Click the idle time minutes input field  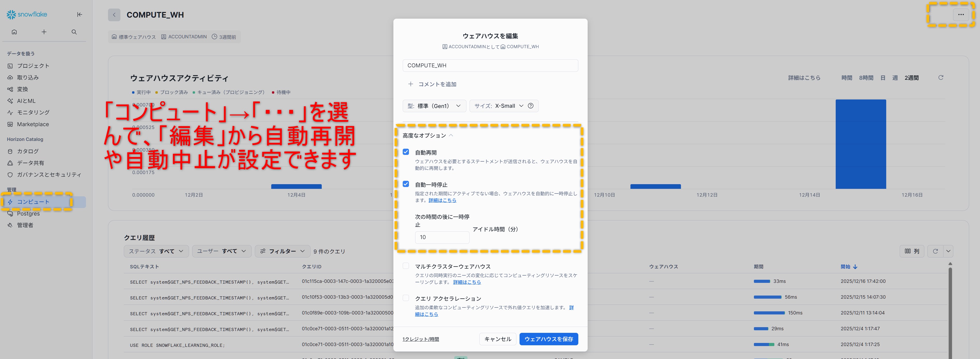pyautogui.click(x=442, y=237)
